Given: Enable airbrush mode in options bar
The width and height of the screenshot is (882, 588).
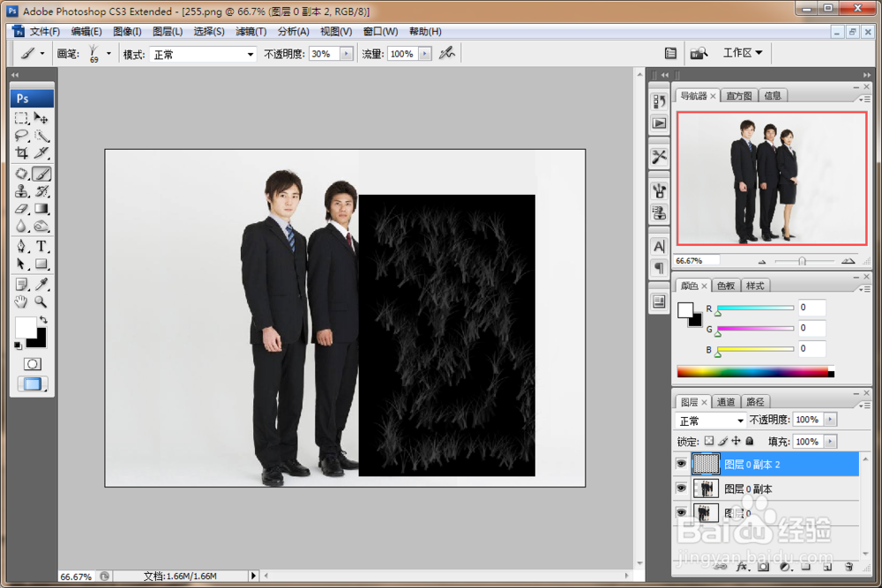Looking at the screenshot, I should point(447,54).
